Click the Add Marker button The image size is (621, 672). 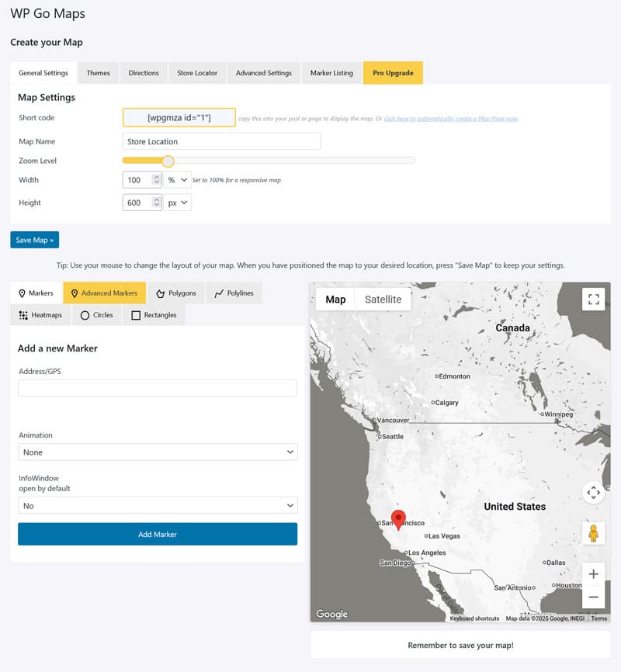158,535
